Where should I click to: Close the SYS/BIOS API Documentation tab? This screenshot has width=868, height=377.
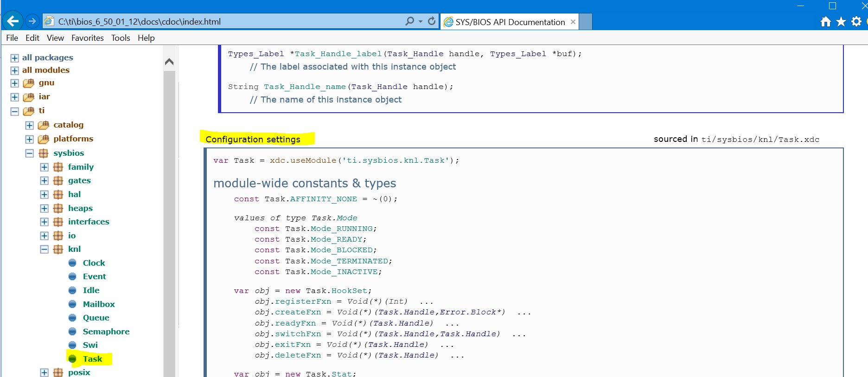click(573, 22)
